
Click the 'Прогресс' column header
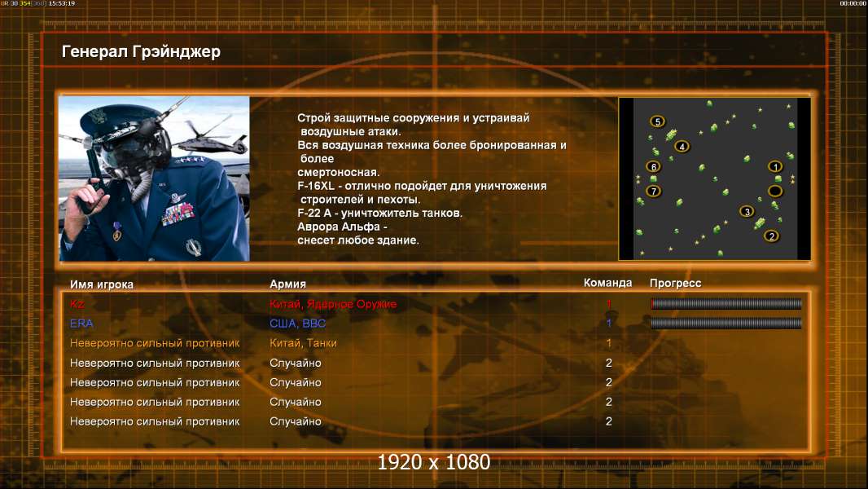coord(675,283)
